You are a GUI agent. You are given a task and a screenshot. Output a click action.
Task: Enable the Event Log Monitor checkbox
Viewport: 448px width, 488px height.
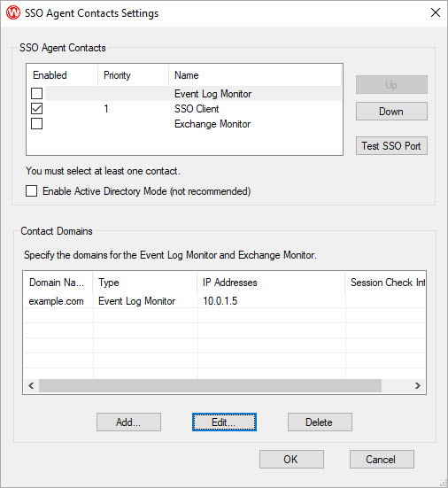pyautogui.click(x=36, y=93)
